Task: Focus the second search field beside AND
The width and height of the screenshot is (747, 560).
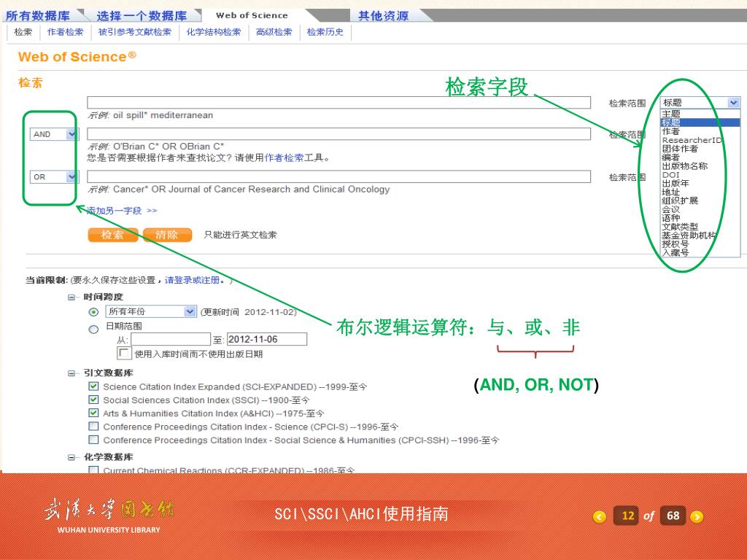Action: click(338, 134)
